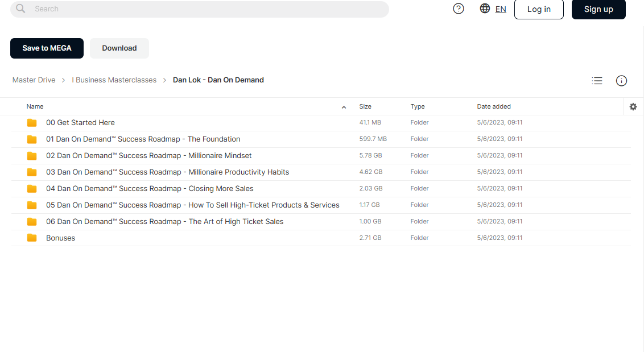Click folder icon for 05 High-Ticket Products & Services
This screenshot has width=644, height=352.
point(32,205)
